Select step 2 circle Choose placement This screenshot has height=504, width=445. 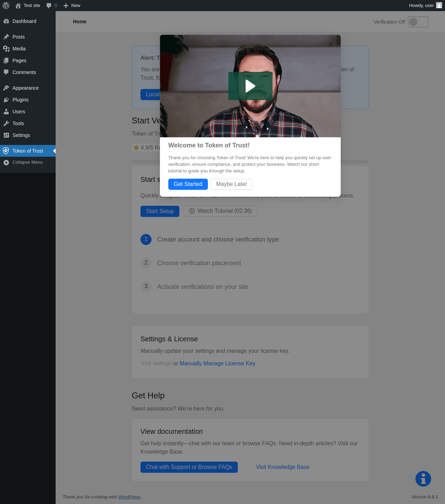click(x=146, y=263)
